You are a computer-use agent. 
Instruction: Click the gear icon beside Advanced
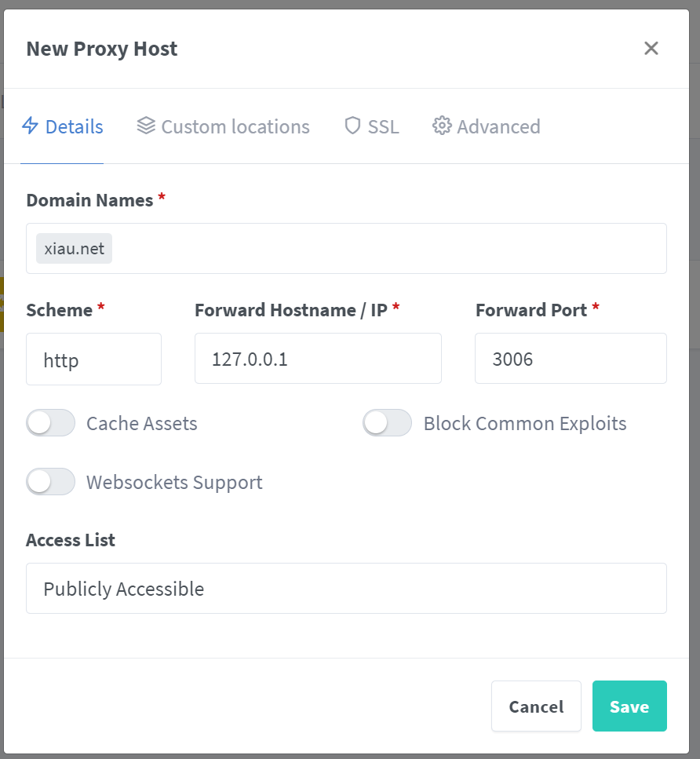442,126
